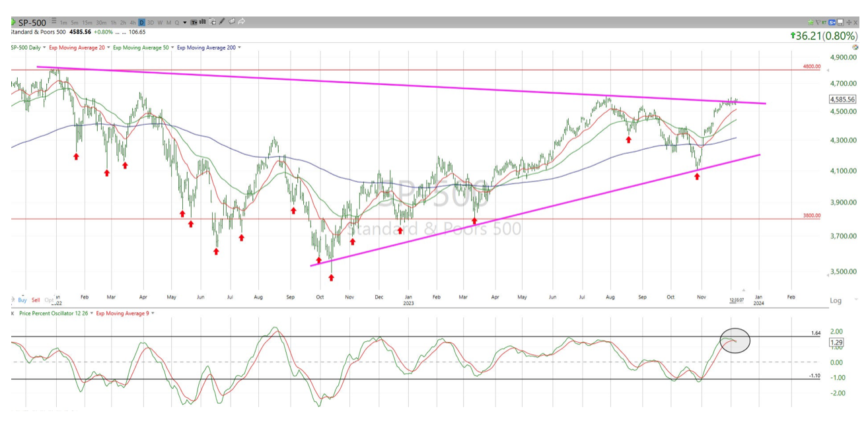
Task: Toggle the Log scale label
Action: [x=836, y=300]
